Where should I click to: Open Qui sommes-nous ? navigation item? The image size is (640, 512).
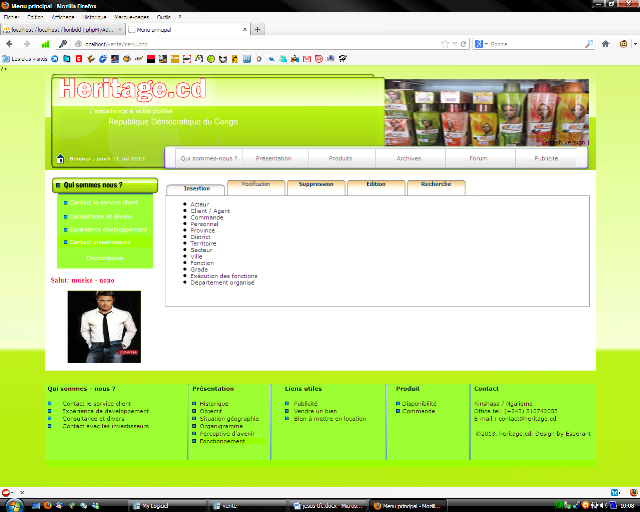pyautogui.click(x=209, y=158)
